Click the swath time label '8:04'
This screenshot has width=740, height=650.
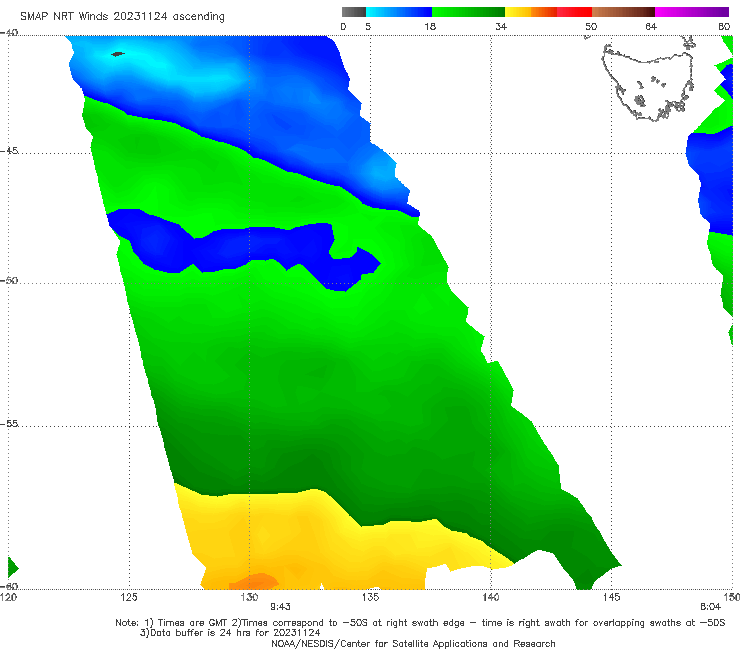click(710, 607)
